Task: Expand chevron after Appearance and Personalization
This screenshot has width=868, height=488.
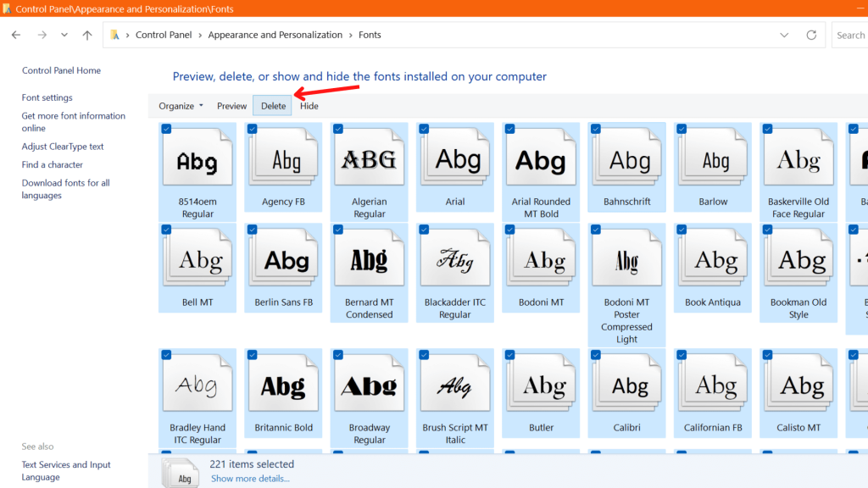Action: point(350,35)
